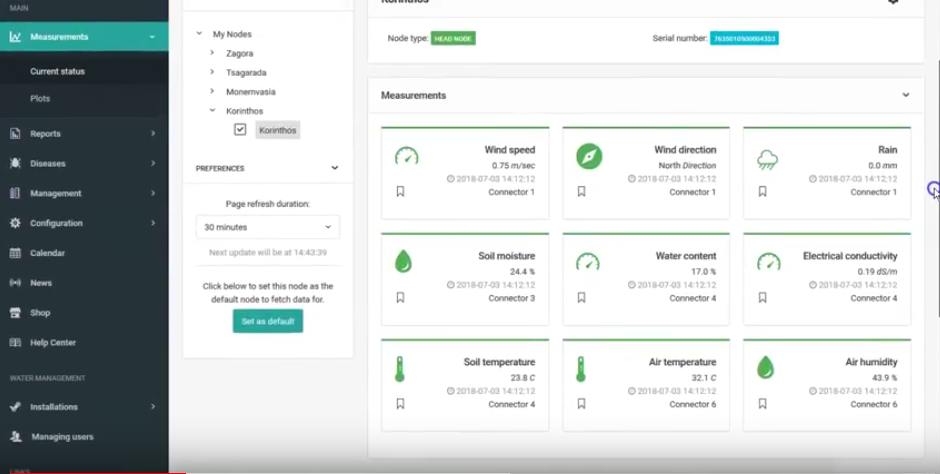Viewport: 940px width, 474px height.
Task: Expand the Zagora tree node
Action: pos(212,53)
